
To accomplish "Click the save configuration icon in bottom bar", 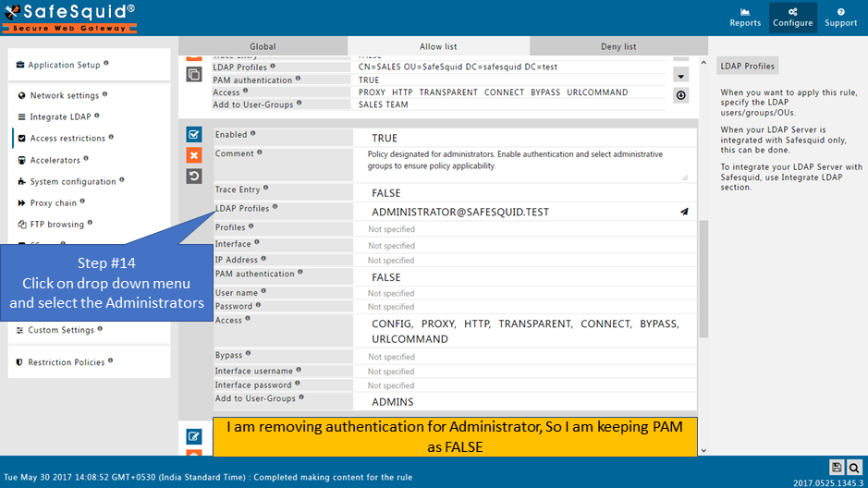I will click(837, 468).
